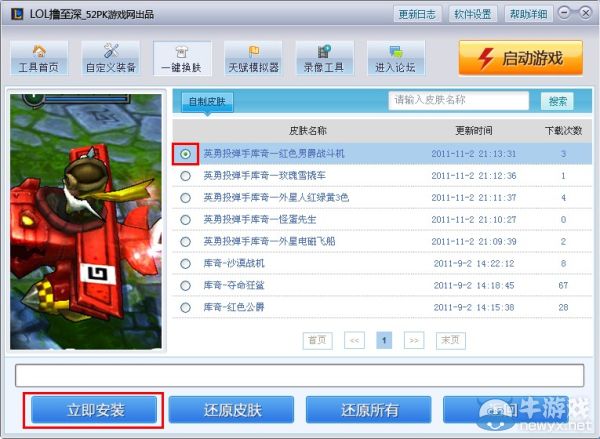600x439 pixels.
Task: Click the 启动游戏 launch game button
Action: click(x=521, y=58)
